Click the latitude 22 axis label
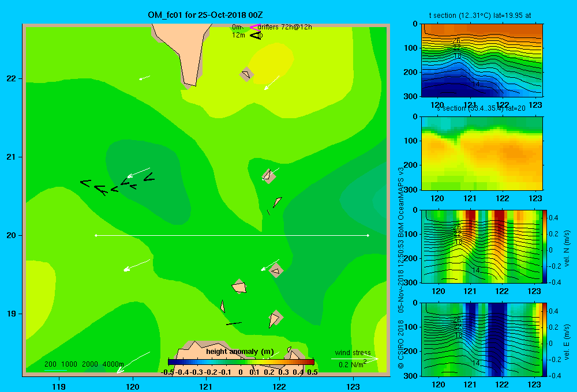This screenshot has height=392, width=577. pos(12,79)
